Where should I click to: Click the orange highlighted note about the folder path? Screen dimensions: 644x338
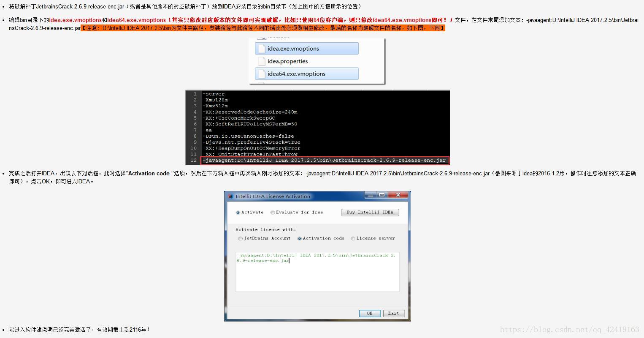click(263, 28)
